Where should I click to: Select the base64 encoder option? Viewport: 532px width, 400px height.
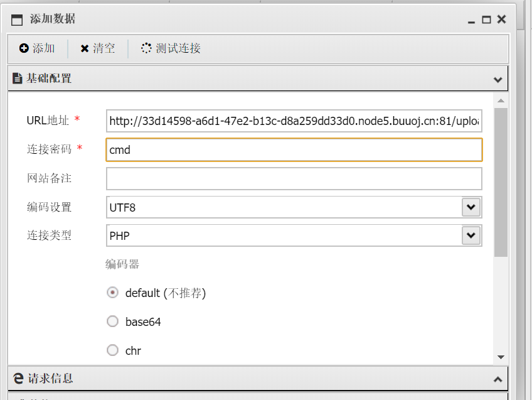[113, 322]
